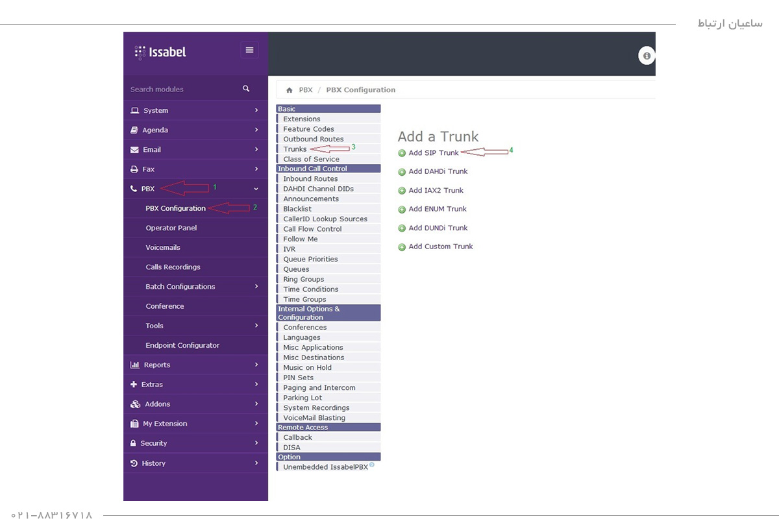Select Trunks in the Basic section

(295, 149)
